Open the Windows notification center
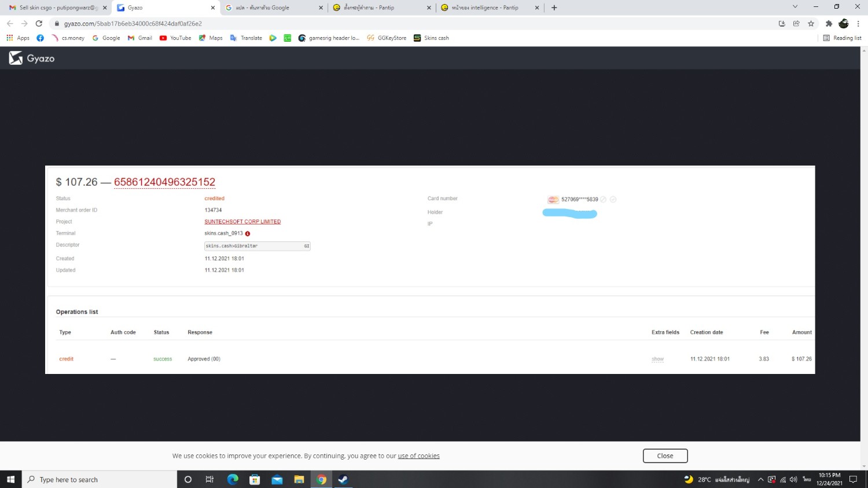Image resolution: width=868 pixels, height=488 pixels. (853, 479)
